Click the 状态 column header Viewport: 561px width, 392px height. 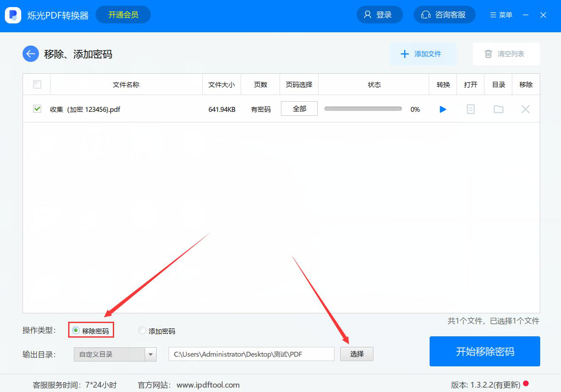coord(374,84)
